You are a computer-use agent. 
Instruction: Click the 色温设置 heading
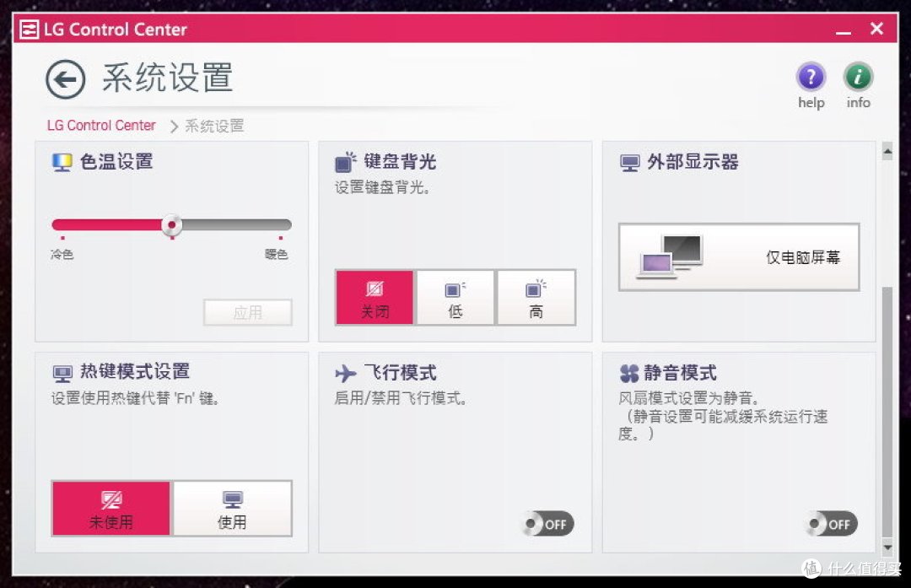click(116, 161)
